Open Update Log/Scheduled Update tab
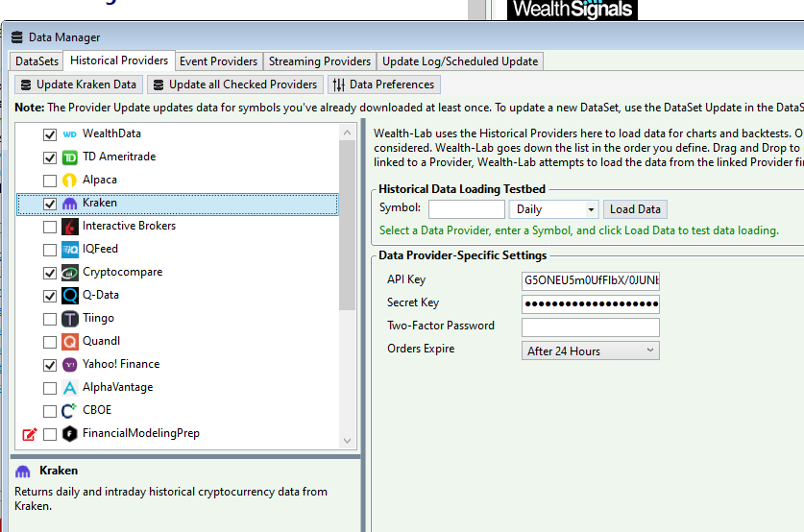This screenshot has width=804, height=532. tap(460, 61)
